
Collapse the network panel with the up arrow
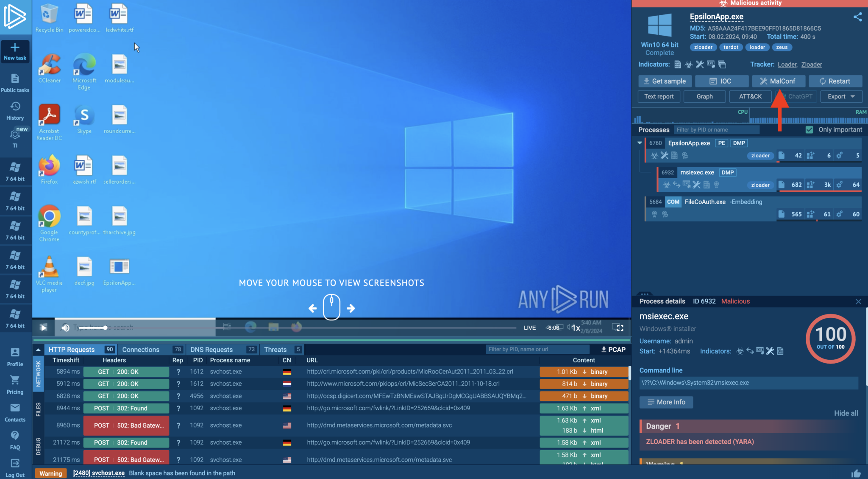38,350
